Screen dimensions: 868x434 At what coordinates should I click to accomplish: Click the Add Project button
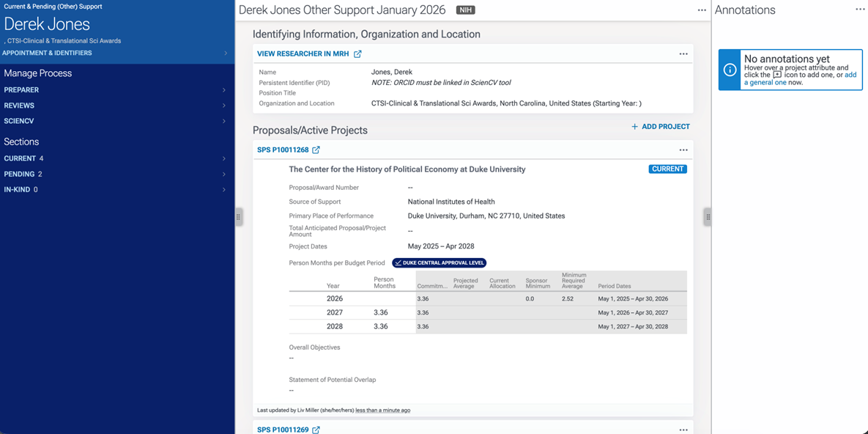(x=660, y=127)
